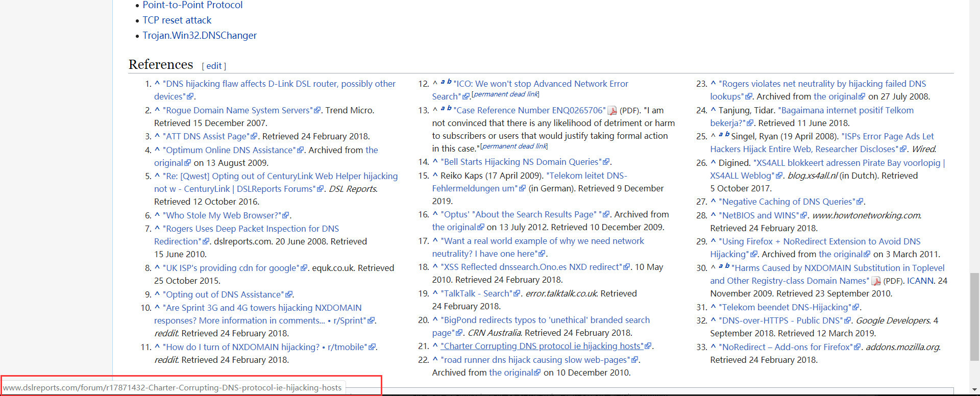Follow "Negative Caching of DNS Queries" link
This screenshot has height=396, width=980.
click(787, 202)
